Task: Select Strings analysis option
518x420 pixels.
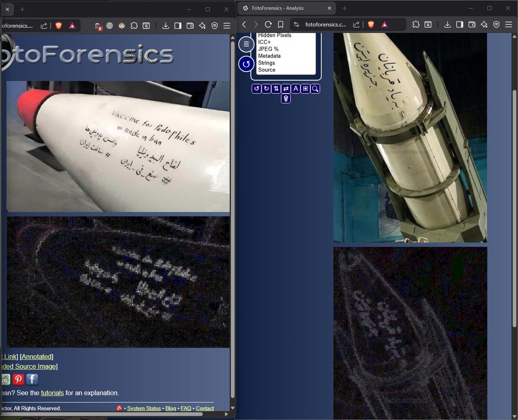Action: tap(267, 63)
